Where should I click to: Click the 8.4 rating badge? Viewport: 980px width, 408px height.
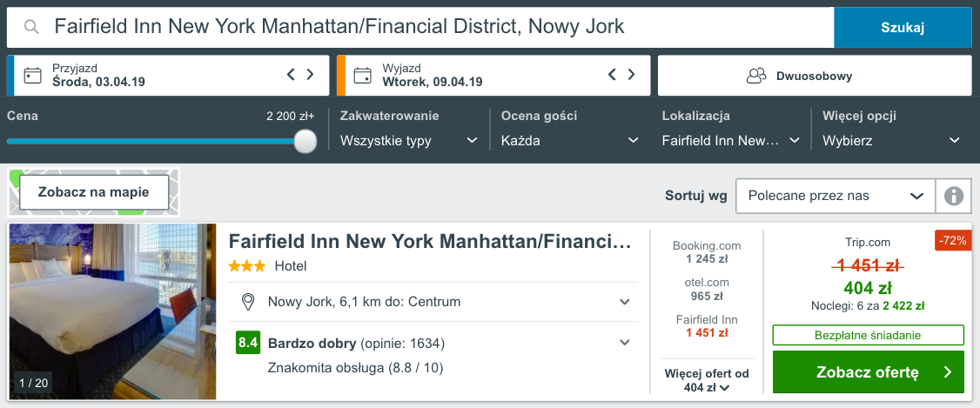[248, 343]
